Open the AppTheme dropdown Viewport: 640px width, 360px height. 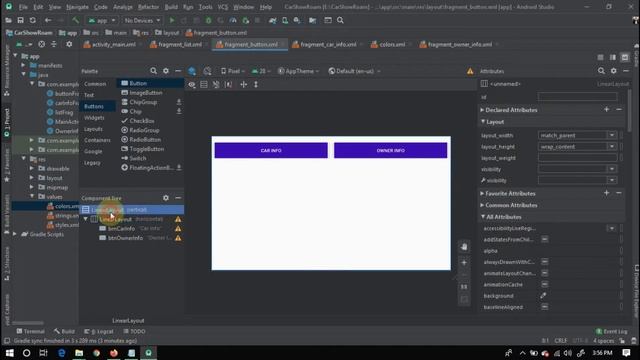298,71
